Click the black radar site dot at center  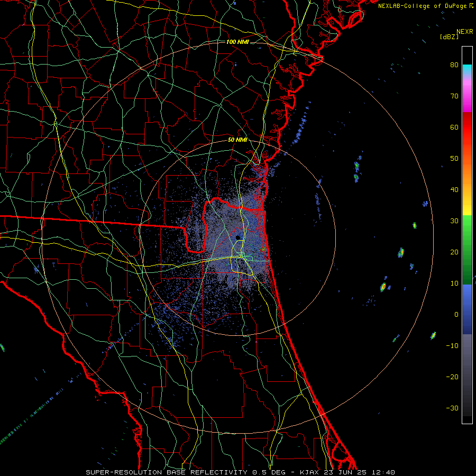coord(238,237)
